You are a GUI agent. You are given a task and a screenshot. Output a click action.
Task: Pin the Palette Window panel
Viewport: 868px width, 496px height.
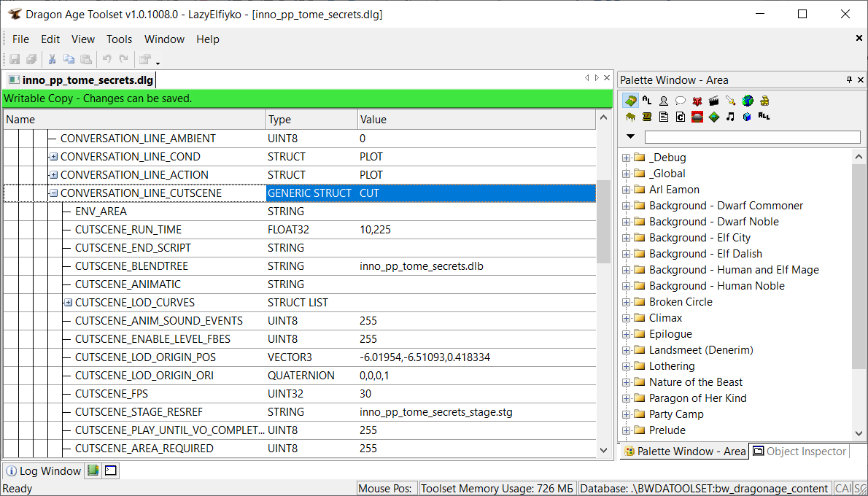coord(849,80)
